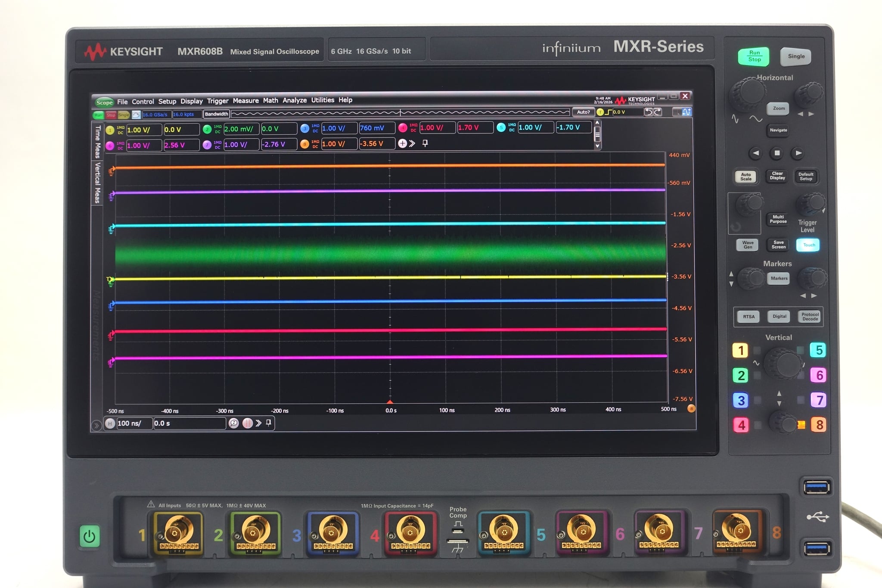Click the horizontal position field showing 0.0 s

pos(189,423)
